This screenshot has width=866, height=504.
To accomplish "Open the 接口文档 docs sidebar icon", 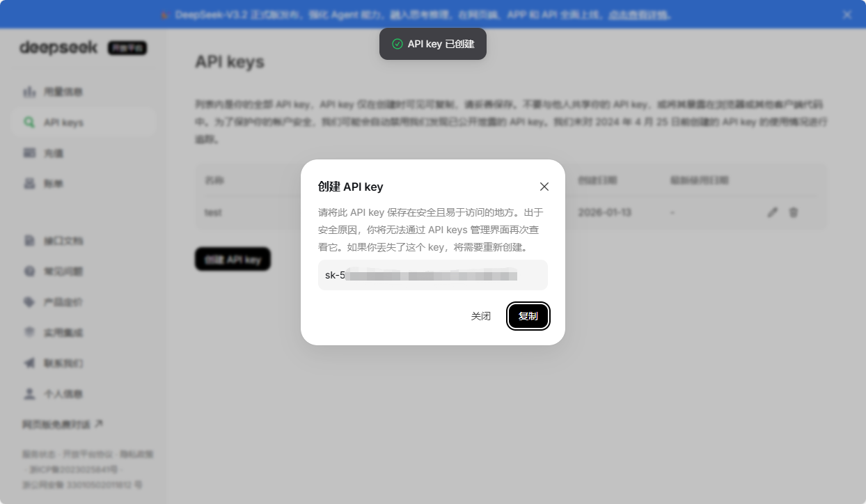I will point(29,240).
